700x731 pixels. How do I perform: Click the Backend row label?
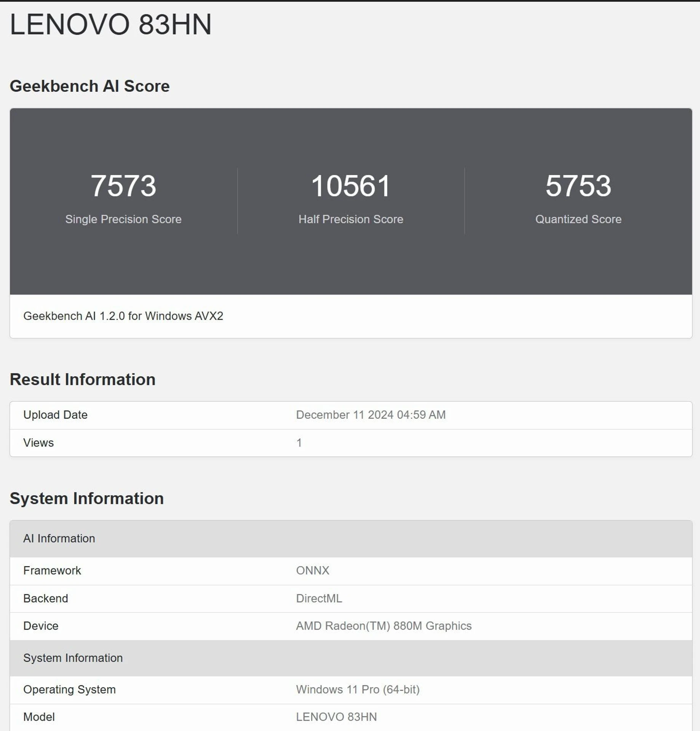(x=46, y=599)
